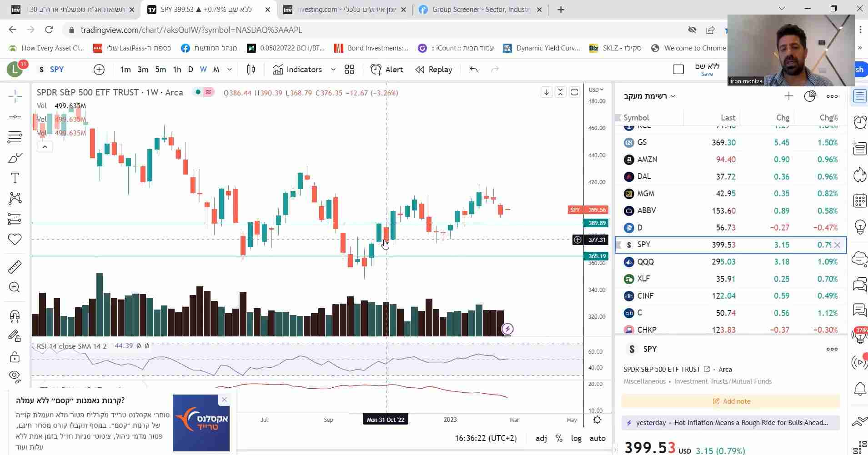Sort the watchlist by Chg% column
The image size is (868, 455).
tap(828, 118)
